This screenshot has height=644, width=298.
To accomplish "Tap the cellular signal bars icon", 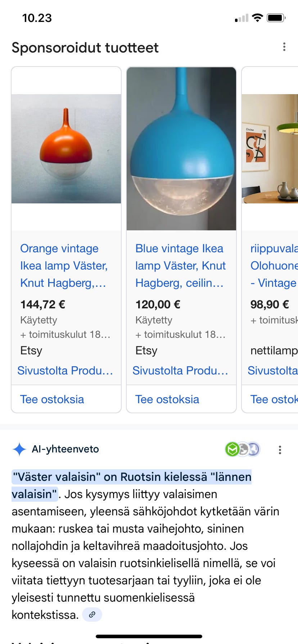I will pyautogui.click(x=241, y=18).
